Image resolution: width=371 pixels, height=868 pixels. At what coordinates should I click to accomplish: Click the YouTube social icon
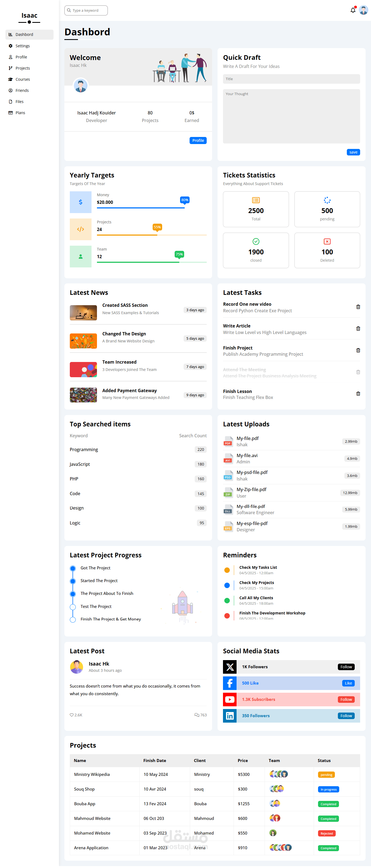click(229, 699)
